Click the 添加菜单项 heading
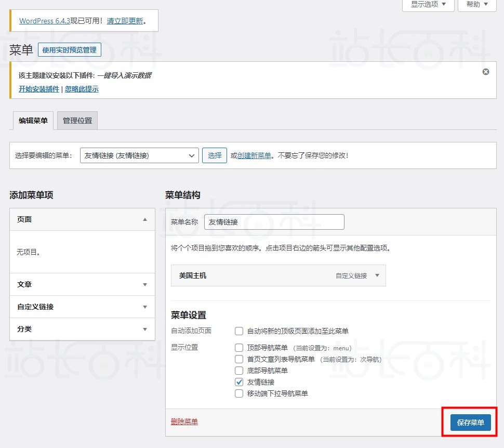The width and height of the screenshot is (504, 448). [31, 195]
